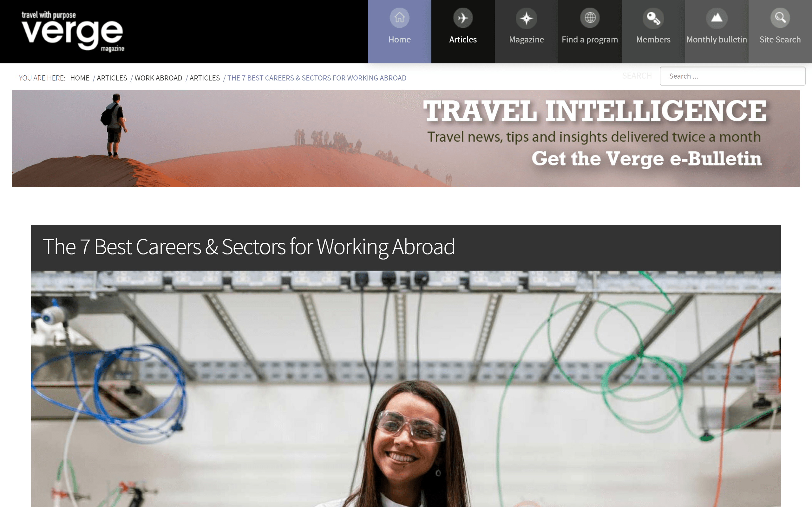This screenshot has width=812, height=507.
Task: Click the Find a program globe icon
Action: [x=590, y=18]
